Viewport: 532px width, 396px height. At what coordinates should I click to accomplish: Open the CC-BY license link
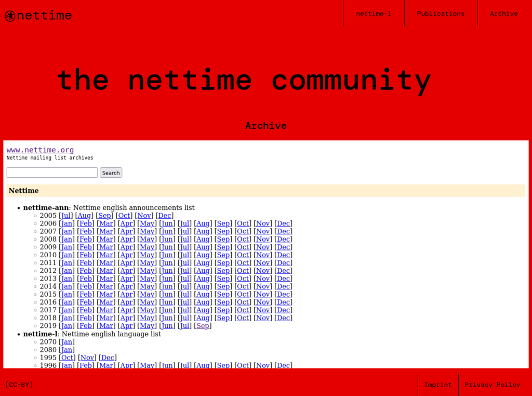[x=19, y=385]
